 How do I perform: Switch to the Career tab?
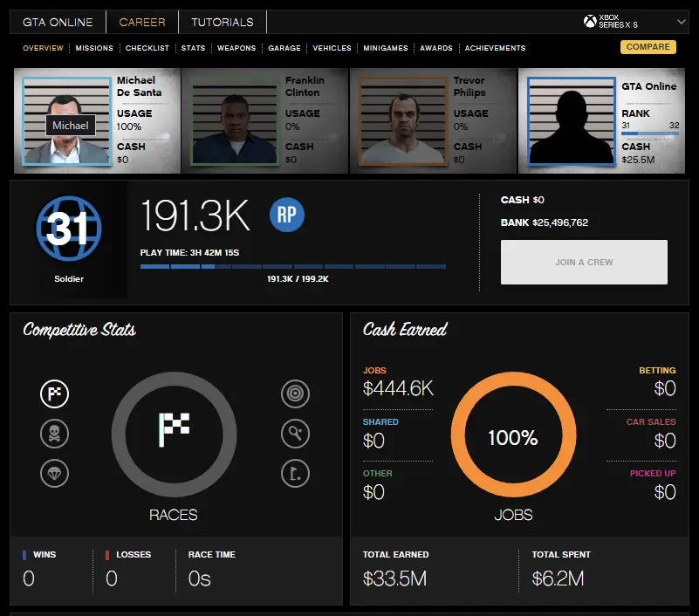(x=142, y=22)
